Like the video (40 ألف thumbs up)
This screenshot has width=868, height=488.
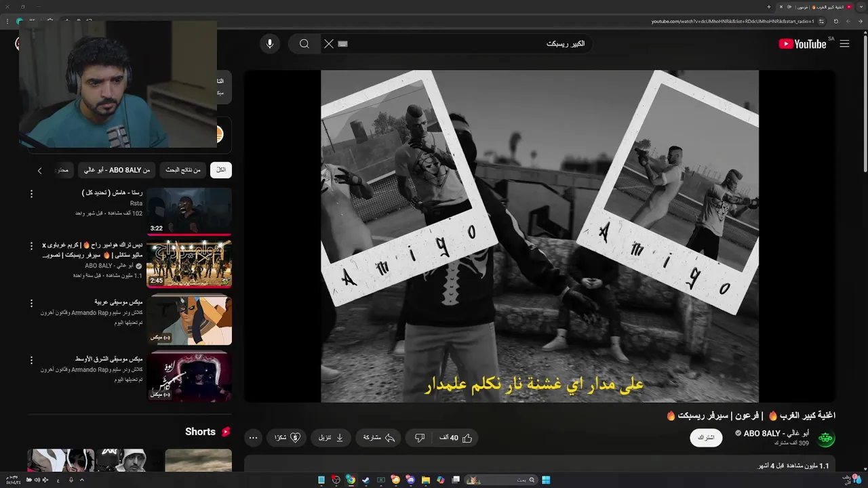click(456, 438)
